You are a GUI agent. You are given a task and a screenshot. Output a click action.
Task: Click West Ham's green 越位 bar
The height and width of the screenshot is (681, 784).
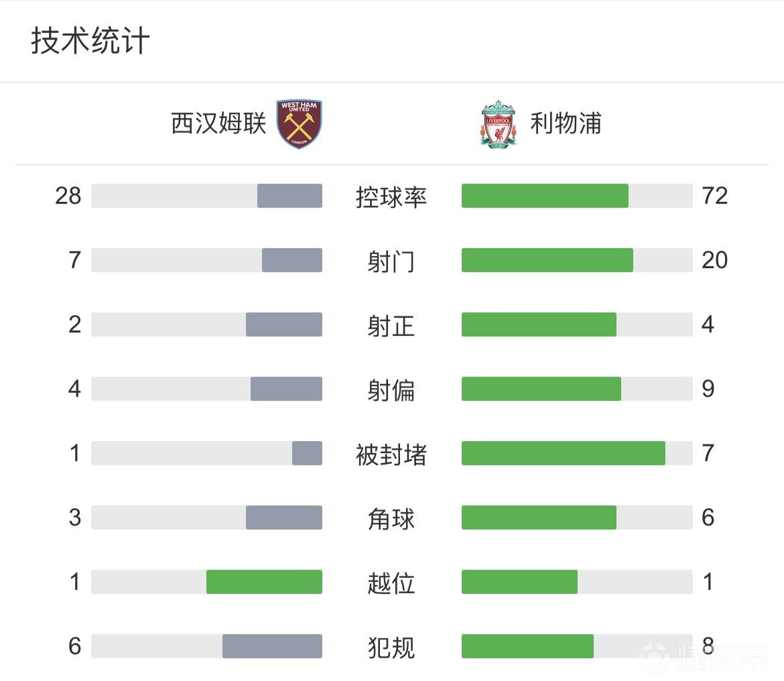tap(264, 582)
